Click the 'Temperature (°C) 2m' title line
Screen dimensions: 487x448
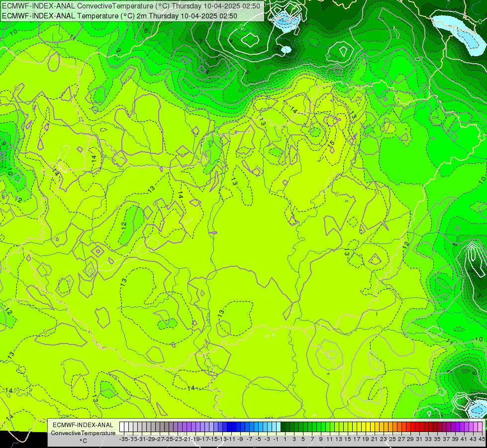coord(119,16)
